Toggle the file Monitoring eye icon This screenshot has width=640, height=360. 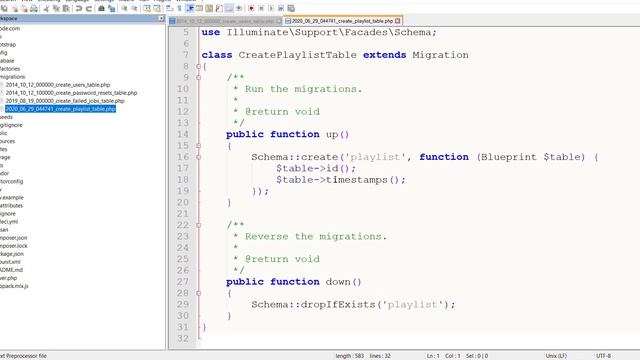[239, 8]
